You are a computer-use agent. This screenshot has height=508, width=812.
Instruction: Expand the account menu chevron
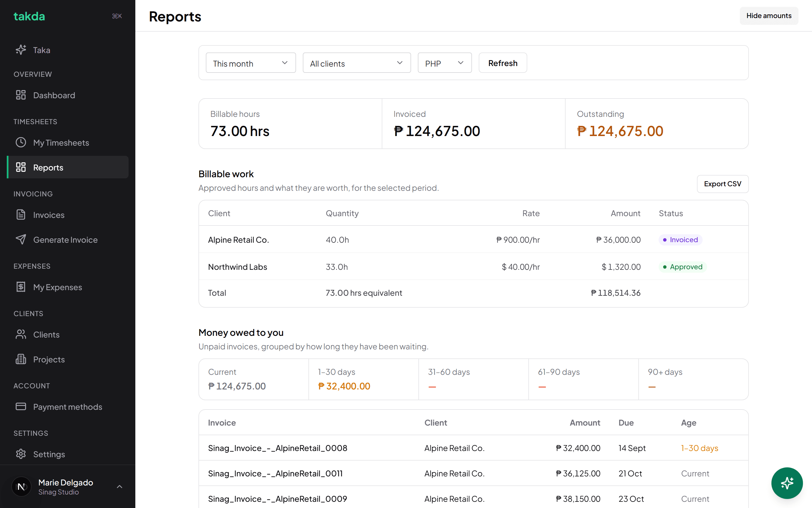click(120, 487)
